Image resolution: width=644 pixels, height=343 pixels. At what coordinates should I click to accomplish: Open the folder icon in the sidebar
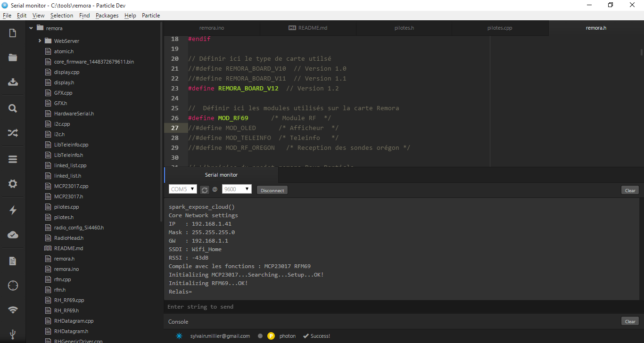(13, 58)
